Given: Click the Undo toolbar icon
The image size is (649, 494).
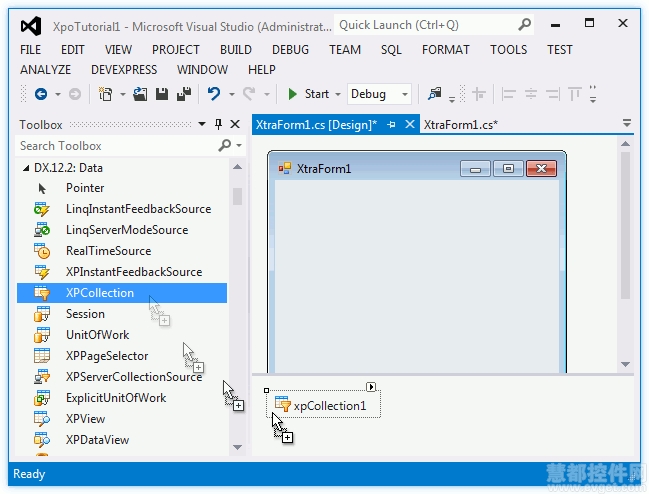Looking at the screenshot, I should [214, 94].
